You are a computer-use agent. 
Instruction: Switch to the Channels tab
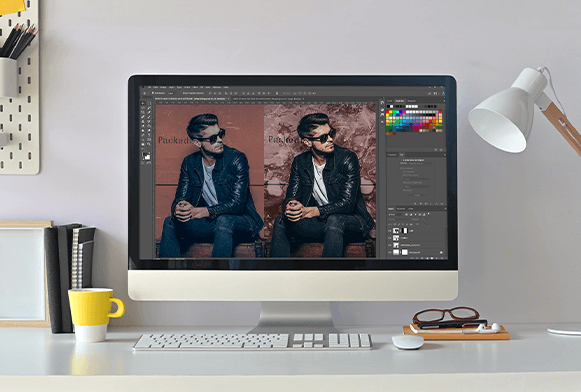(x=401, y=209)
